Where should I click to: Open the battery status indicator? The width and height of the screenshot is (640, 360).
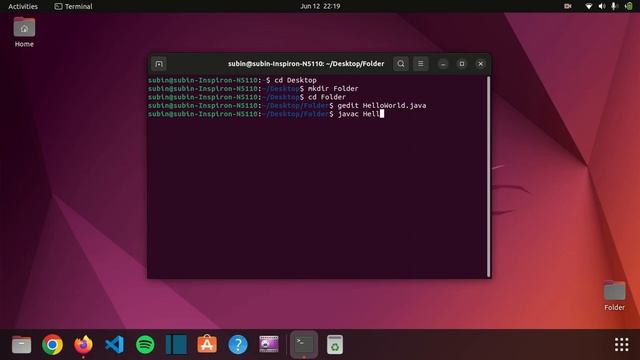629,6
